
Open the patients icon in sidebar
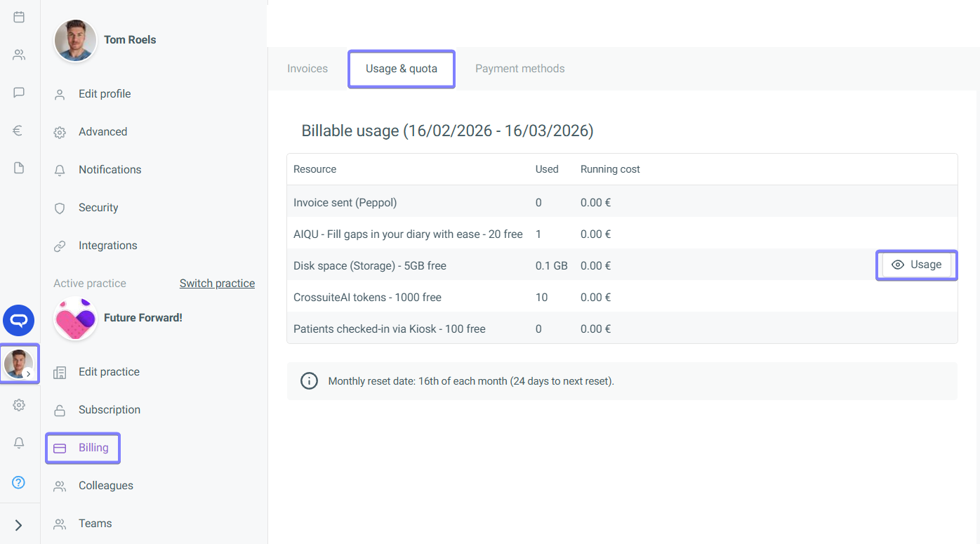click(x=19, y=55)
